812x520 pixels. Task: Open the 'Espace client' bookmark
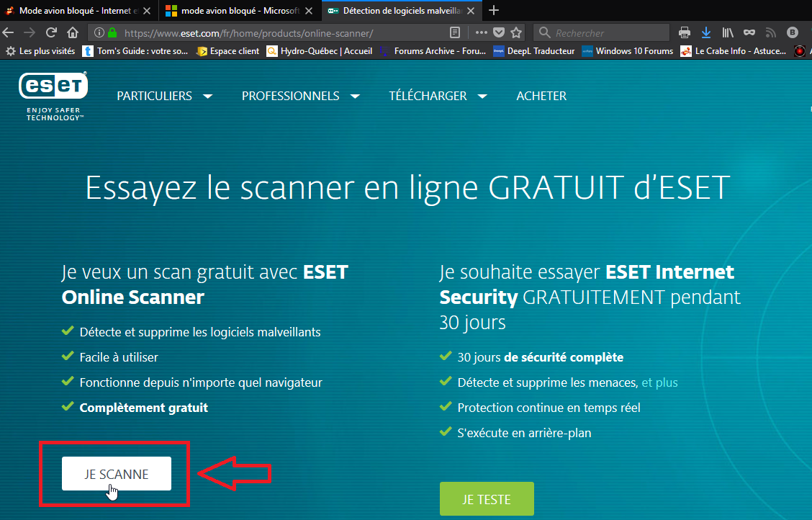click(228, 50)
